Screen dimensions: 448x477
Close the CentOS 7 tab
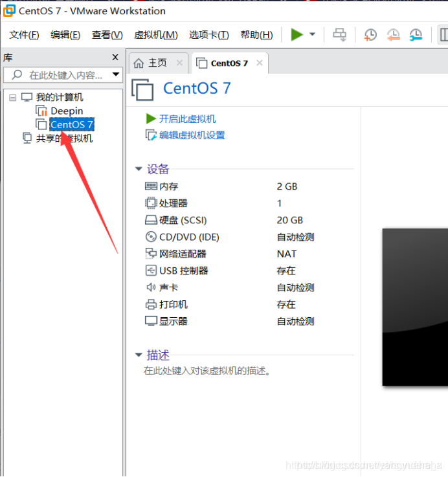[260, 63]
